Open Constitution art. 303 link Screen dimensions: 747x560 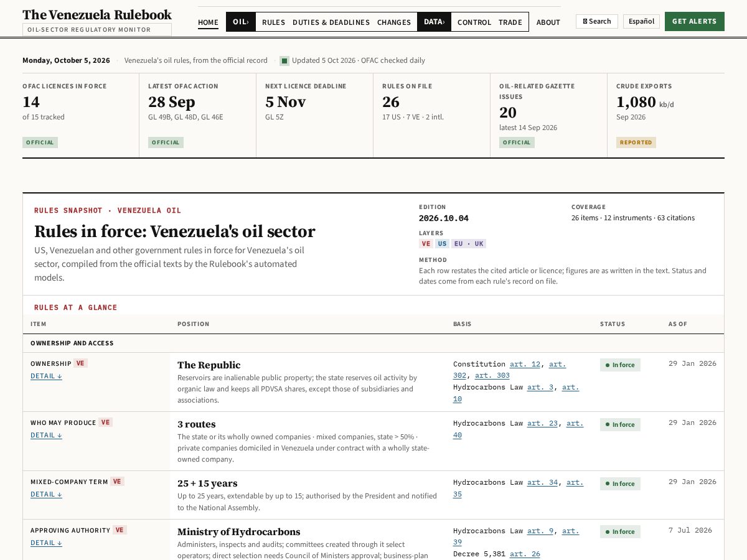(492, 375)
